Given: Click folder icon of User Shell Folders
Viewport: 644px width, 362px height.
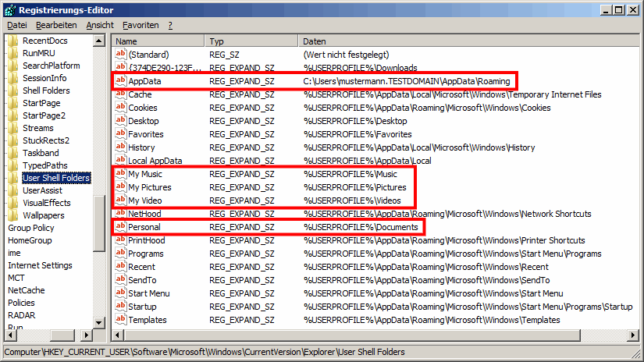Looking at the screenshot, I should (13, 178).
